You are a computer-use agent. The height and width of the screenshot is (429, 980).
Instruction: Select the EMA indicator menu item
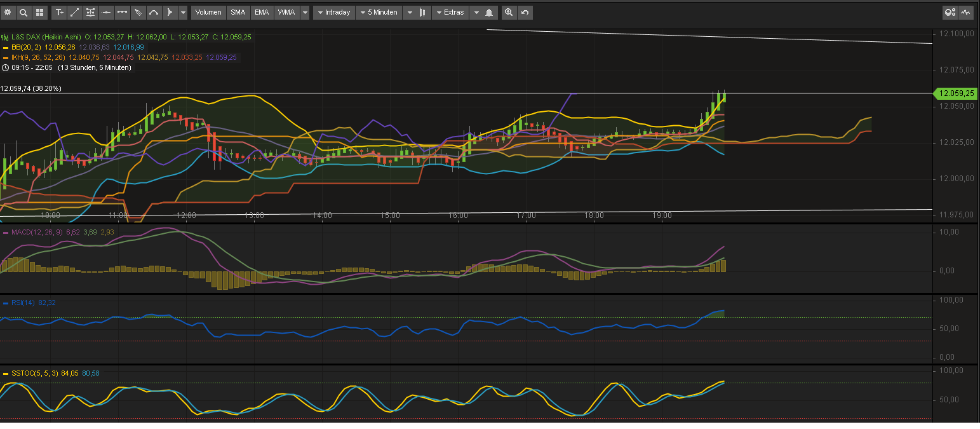(261, 12)
